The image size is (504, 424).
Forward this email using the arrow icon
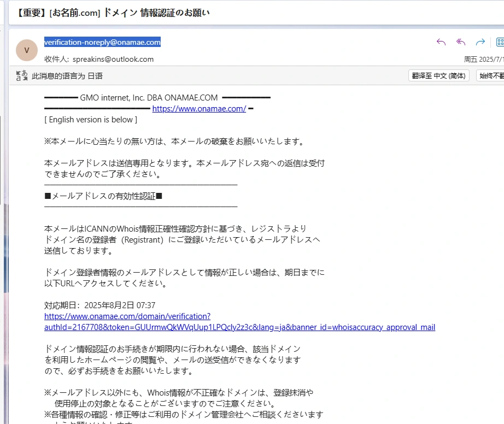[480, 42]
